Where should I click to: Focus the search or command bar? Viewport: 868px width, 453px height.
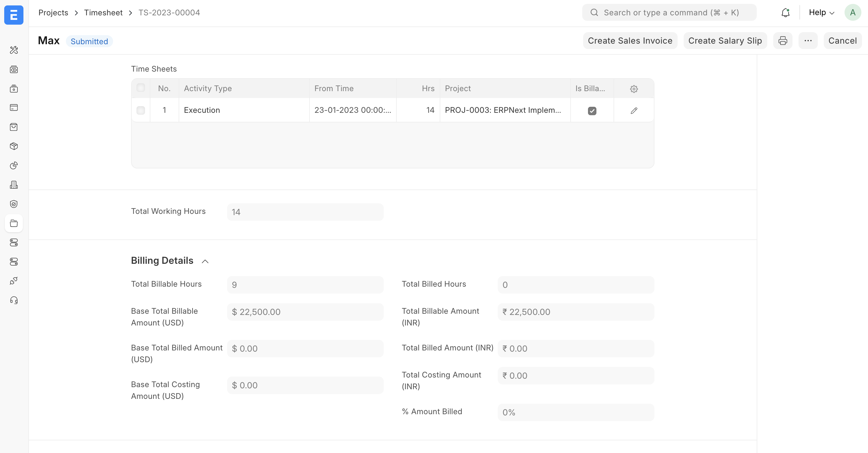[x=670, y=12]
